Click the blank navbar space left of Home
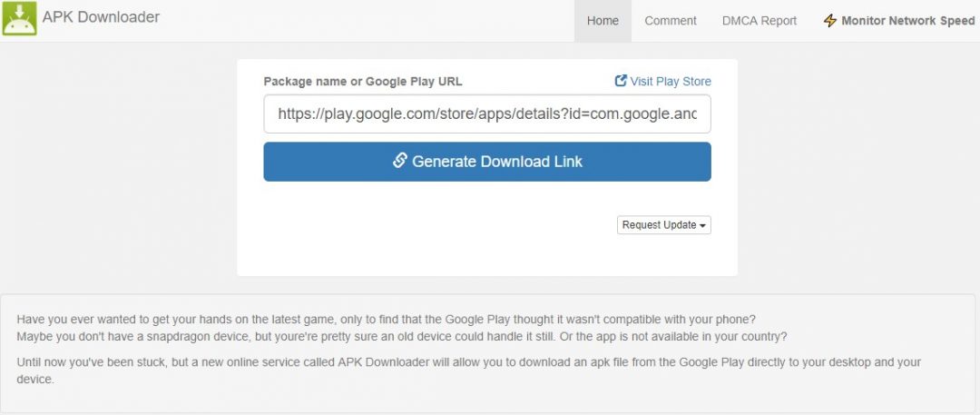The width and height of the screenshot is (980, 415). click(367, 21)
